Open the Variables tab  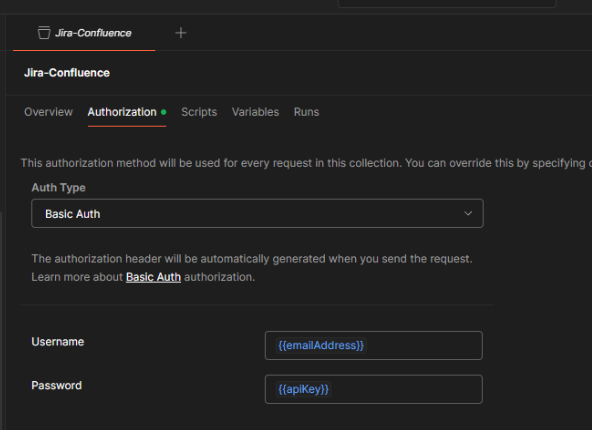pos(255,112)
